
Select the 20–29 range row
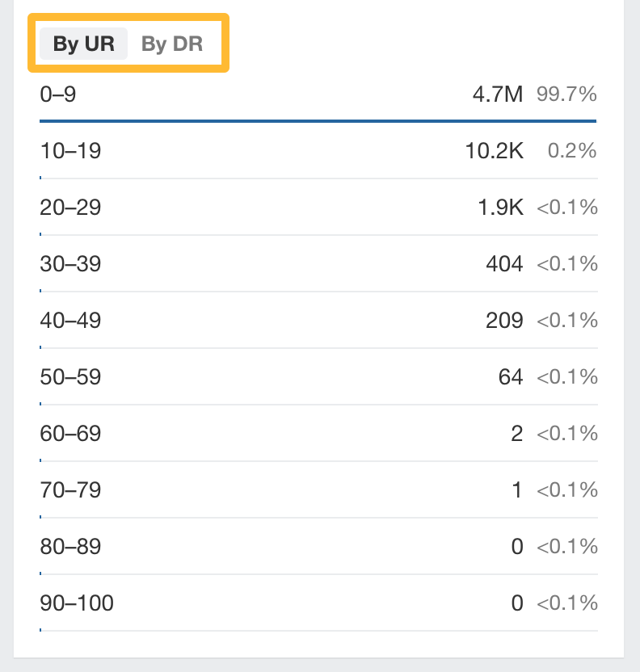318,208
